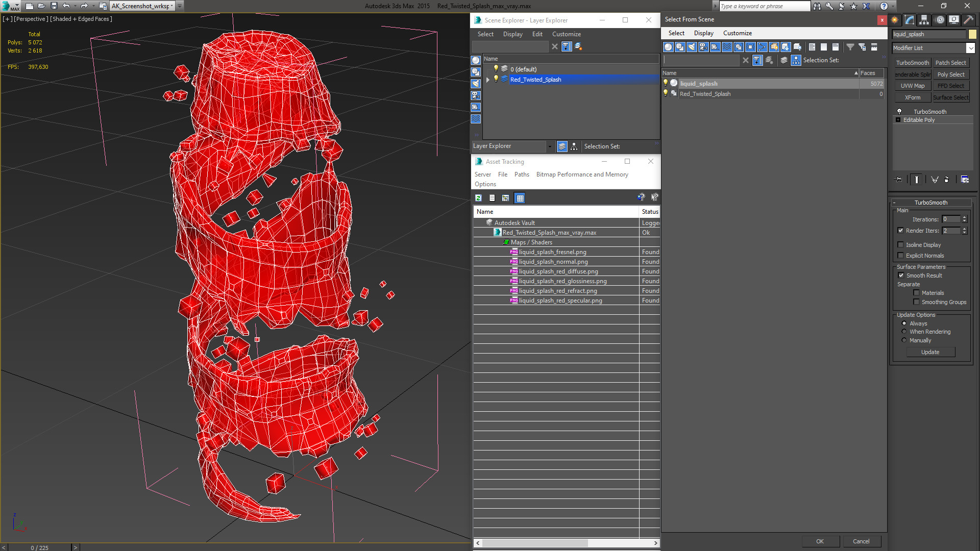Screen dimensions: 980x551
Task: Open the Modifier List dropdown
Action: point(970,48)
